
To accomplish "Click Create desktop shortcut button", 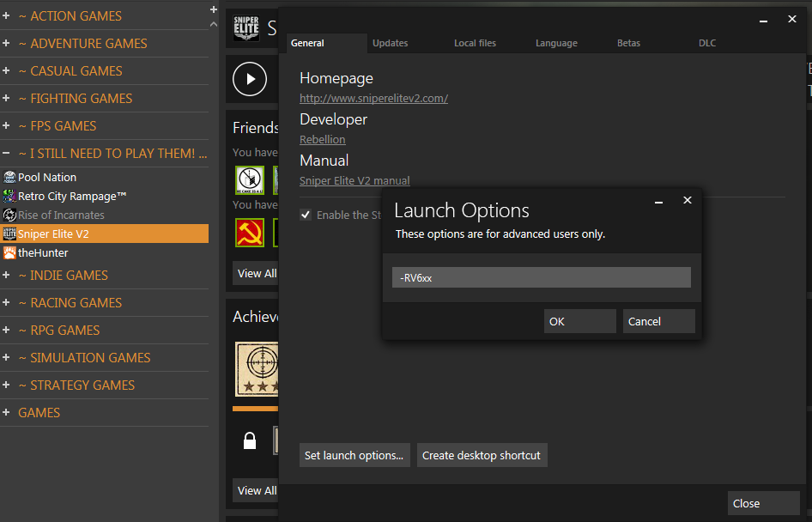I will [x=482, y=455].
